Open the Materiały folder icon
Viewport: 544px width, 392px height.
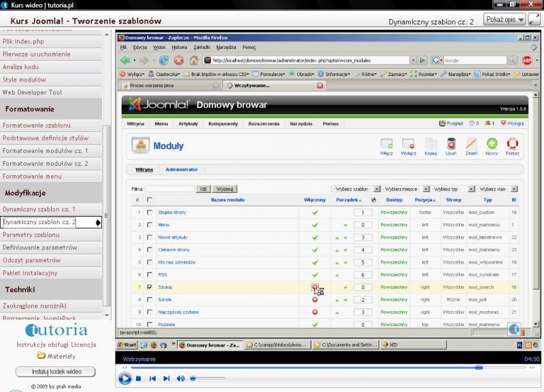point(41,355)
